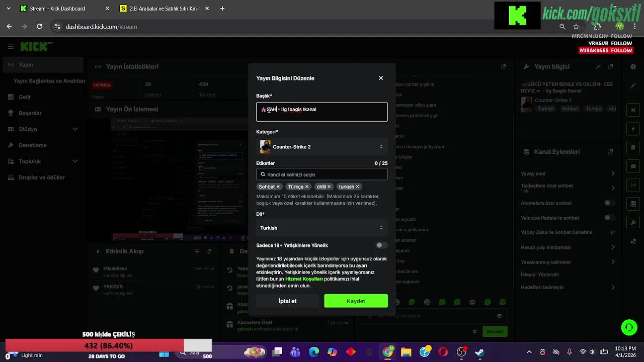The height and width of the screenshot is (362, 644).
Task: Toggle Yalnızca ifadelerle sohbet switch
Action: tap(609, 218)
